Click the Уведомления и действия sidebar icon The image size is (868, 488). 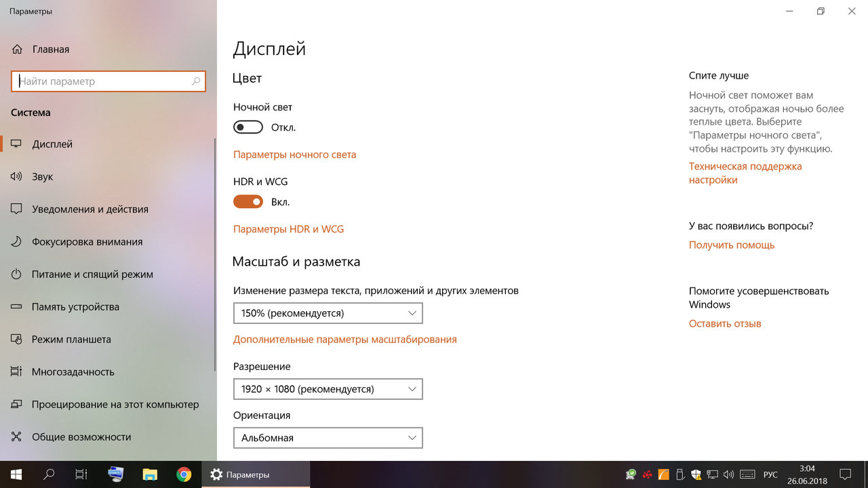[x=17, y=209]
